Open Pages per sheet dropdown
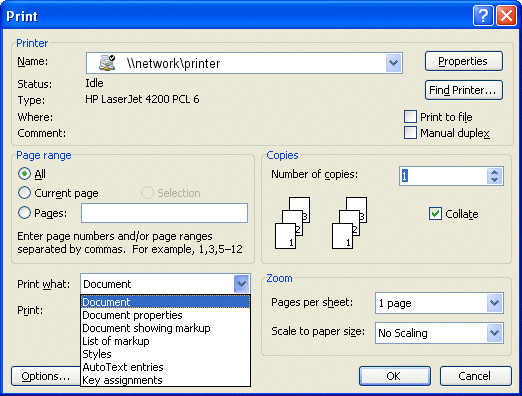 [494, 303]
